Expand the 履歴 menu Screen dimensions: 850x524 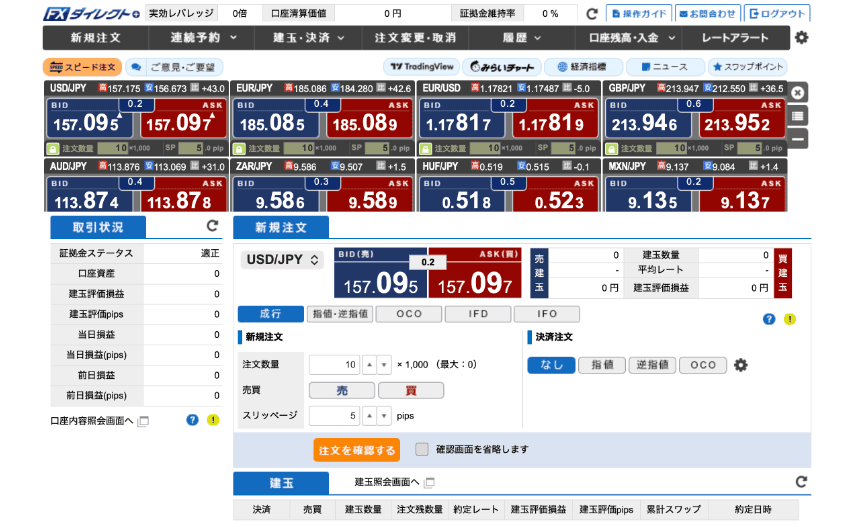[522, 38]
